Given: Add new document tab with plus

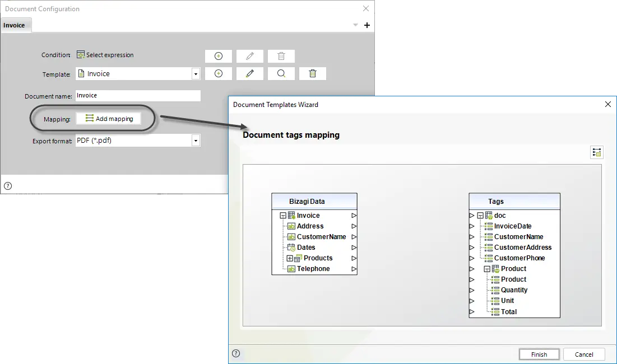Looking at the screenshot, I should pos(367,25).
